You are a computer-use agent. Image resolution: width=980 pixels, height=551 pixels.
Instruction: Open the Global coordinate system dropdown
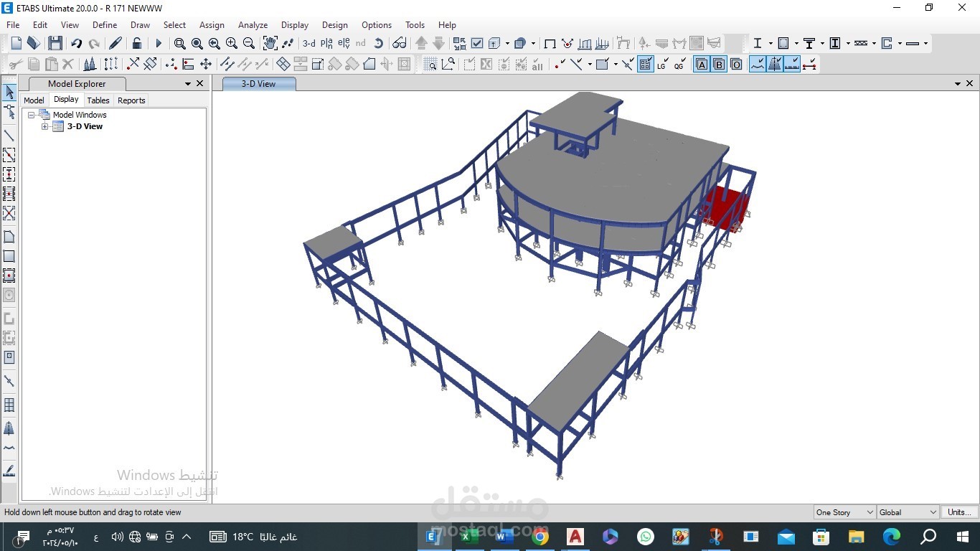[908, 512]
